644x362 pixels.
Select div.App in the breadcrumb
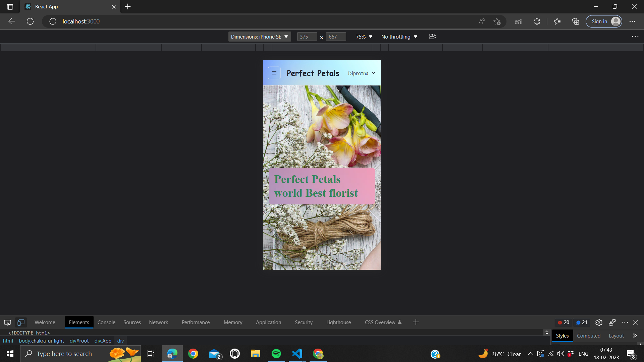[x=103, y=341]
